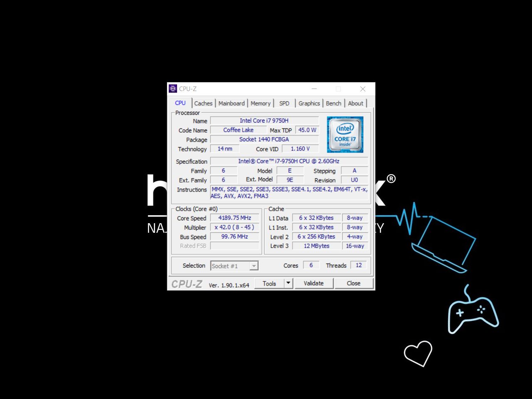Click the Tools button

point(269,283)
